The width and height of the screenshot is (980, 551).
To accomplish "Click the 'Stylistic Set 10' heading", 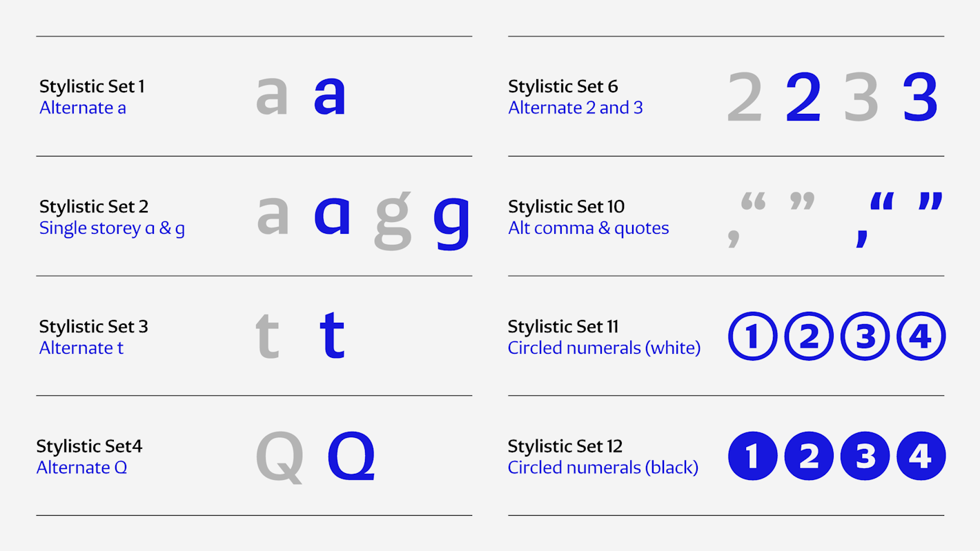I will pos(566,206).
